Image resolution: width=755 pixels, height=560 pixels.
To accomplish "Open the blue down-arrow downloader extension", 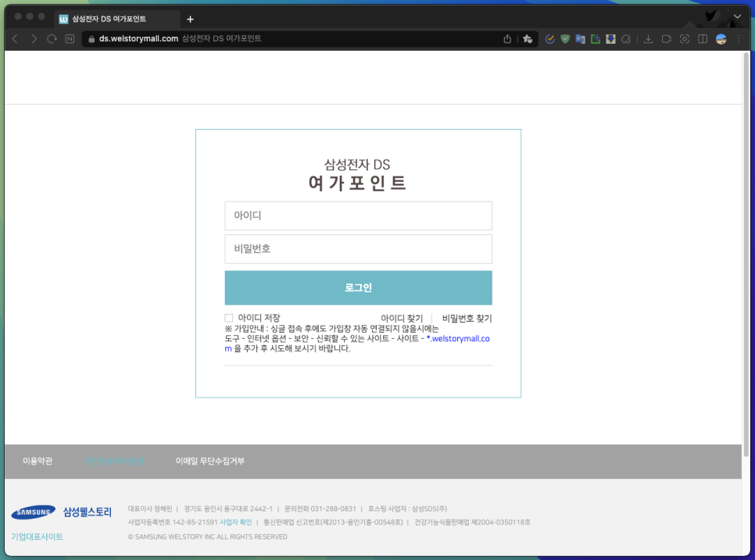I will pos(610,39).
